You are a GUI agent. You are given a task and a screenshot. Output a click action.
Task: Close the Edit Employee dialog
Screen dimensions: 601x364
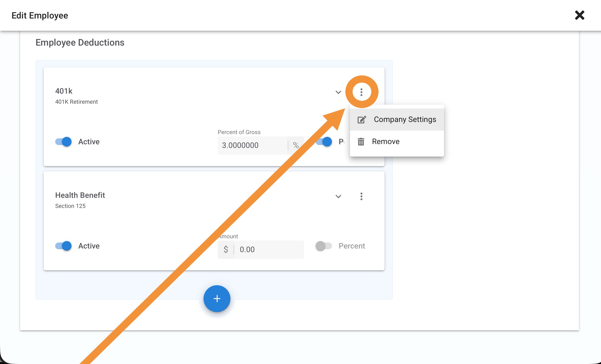580,15
